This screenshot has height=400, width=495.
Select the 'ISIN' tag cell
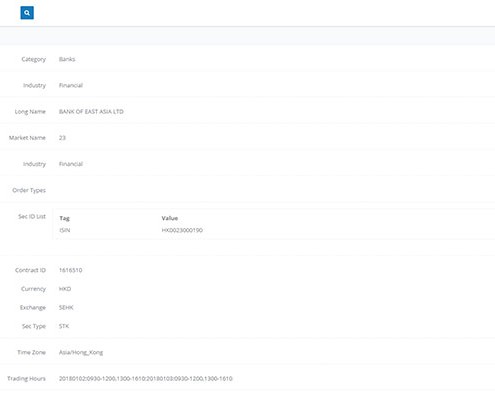[x=65, y=230]
